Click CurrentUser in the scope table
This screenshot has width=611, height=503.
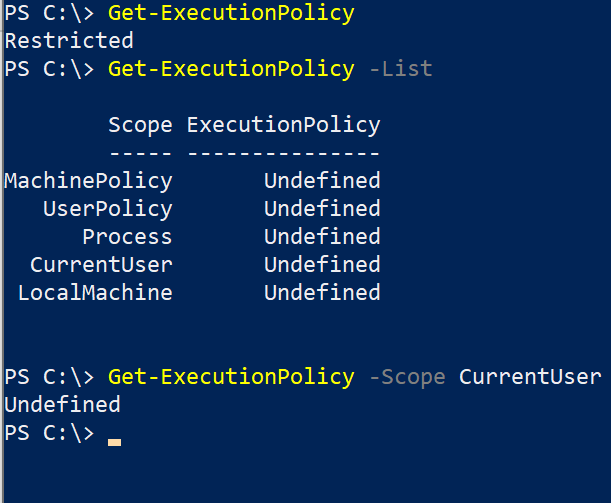click(101, 265)
